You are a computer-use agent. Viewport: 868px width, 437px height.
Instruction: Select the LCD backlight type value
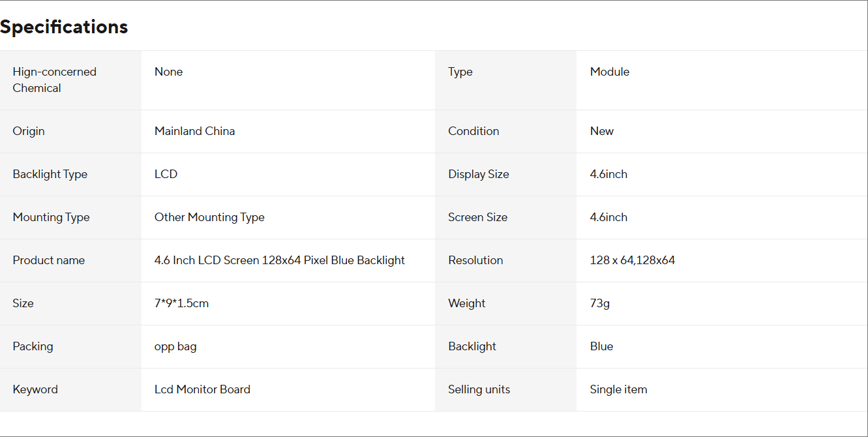click(x=166, y=174)
